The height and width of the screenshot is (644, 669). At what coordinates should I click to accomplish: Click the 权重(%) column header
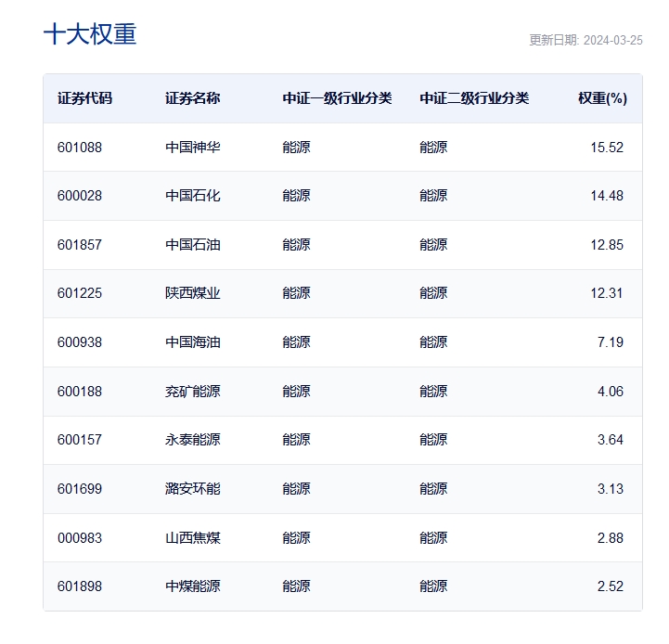[x=602, y=98]
